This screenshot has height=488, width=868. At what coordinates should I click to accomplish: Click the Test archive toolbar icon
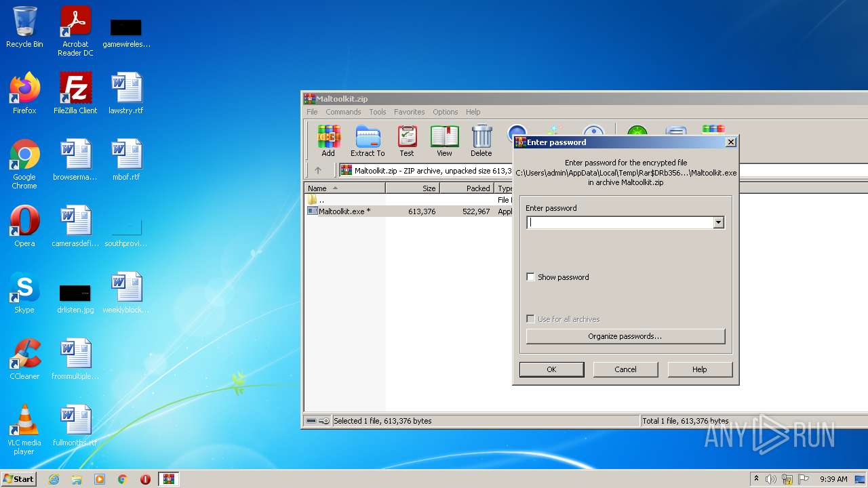pos(407,141)
